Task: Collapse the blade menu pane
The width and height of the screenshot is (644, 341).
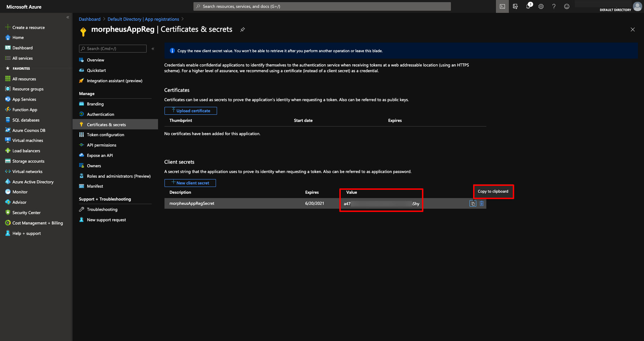Action: (153, 49)
